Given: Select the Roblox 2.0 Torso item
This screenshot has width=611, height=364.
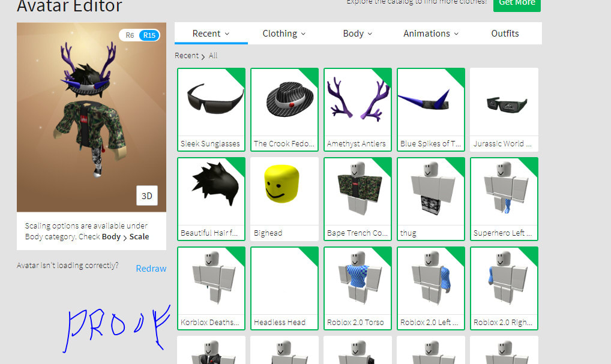Looking at the screenshot, I should point(358,288).
